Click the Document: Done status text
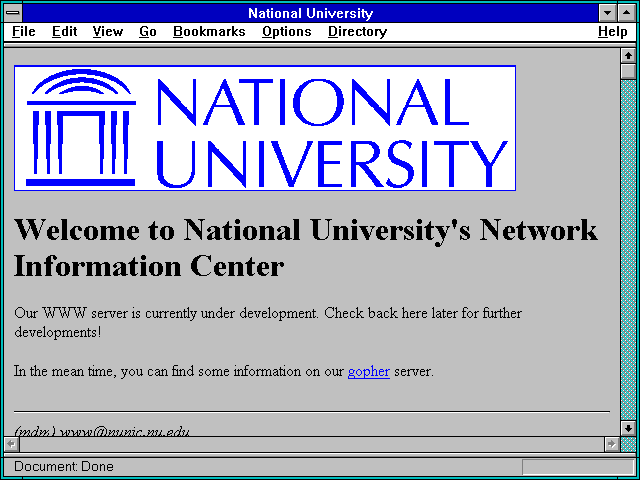Screen dimensions: 640x480 pos(64,467)
